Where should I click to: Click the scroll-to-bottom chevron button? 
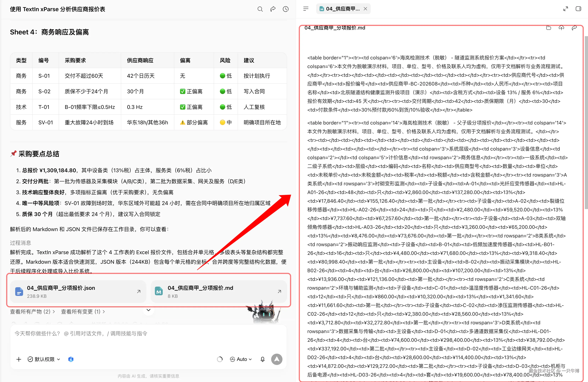click(x=149, y=310)
